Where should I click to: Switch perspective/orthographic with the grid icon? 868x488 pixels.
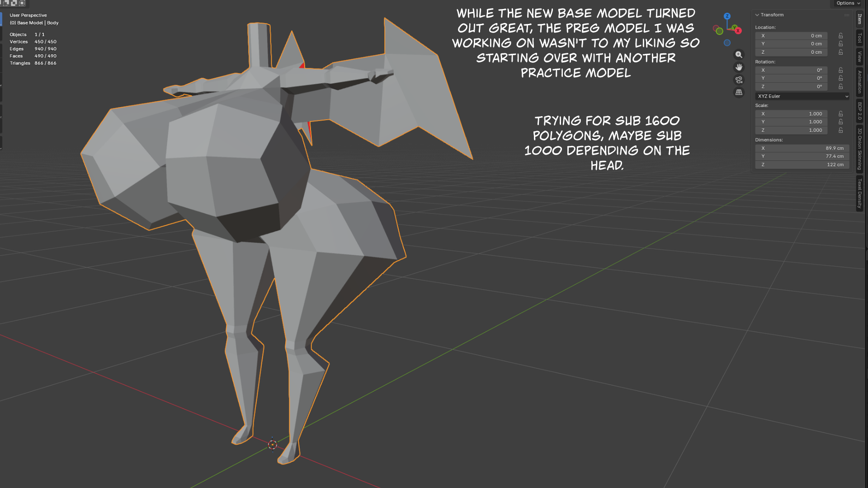pos(739,93)
